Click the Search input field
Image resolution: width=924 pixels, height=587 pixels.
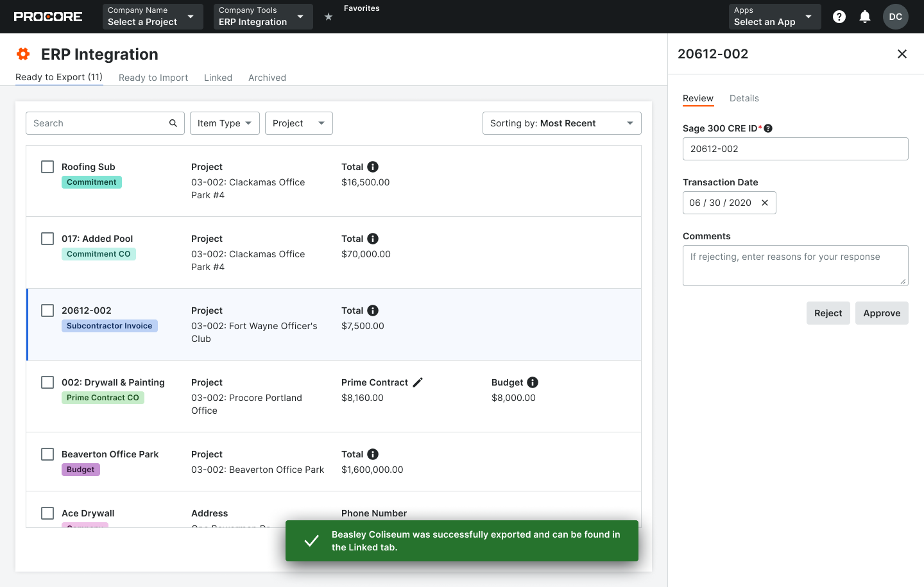105,123
